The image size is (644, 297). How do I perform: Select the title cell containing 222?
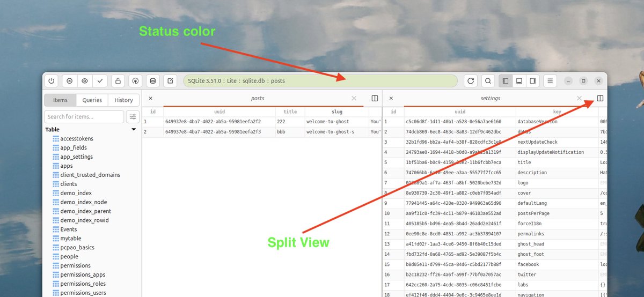[x=290, y=122]
